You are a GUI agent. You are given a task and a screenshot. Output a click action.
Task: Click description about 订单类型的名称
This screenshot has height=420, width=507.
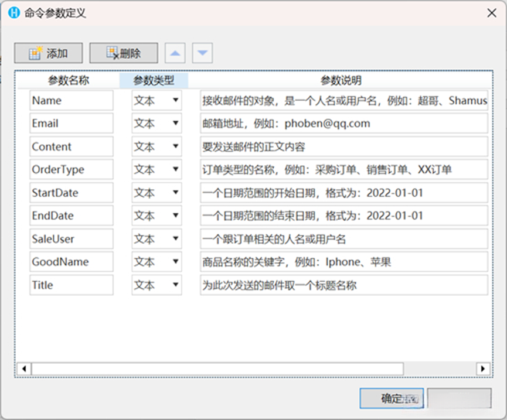[x=344, y=169]
